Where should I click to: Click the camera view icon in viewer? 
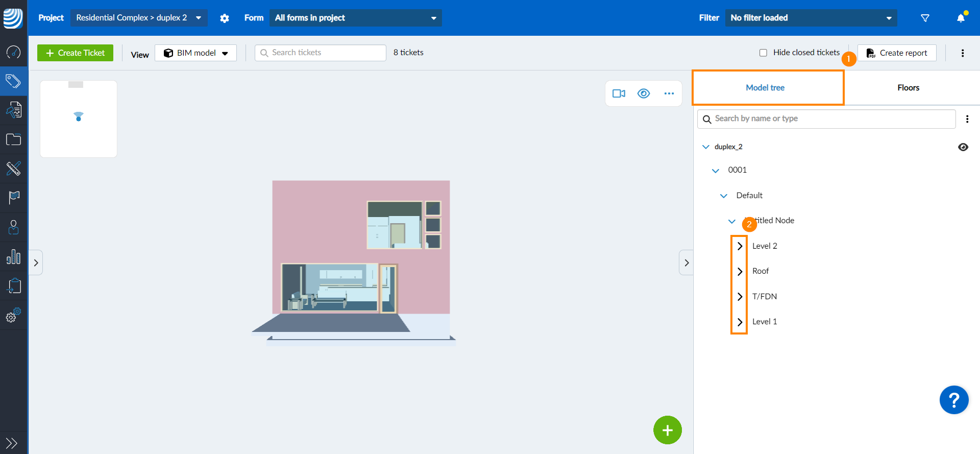[619, 93]
